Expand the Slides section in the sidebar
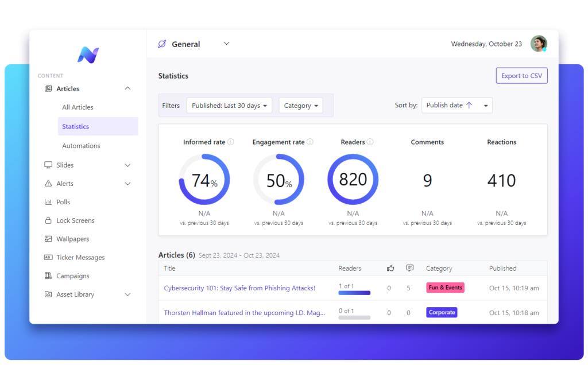Viewport: 588px width, 365px height. point(129,165)
